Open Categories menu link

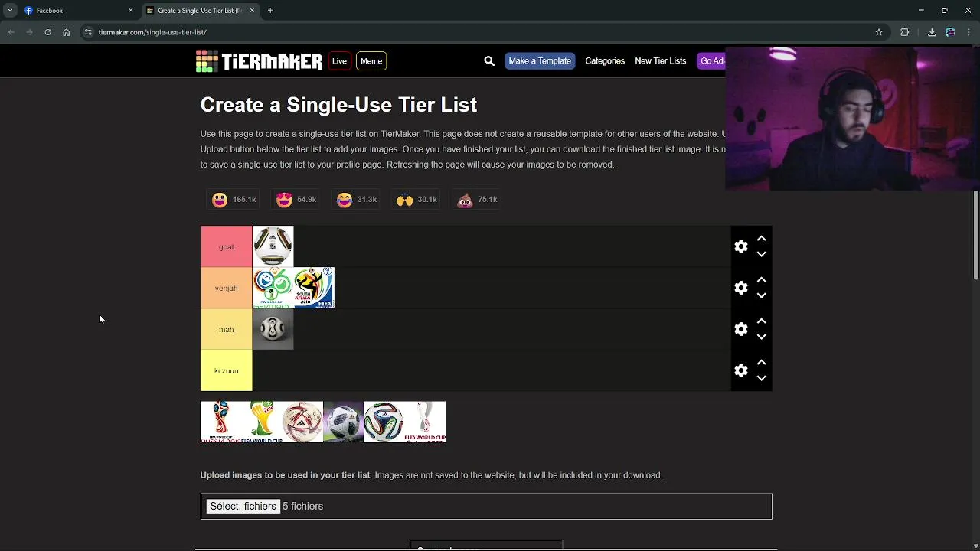pos(605,61)
